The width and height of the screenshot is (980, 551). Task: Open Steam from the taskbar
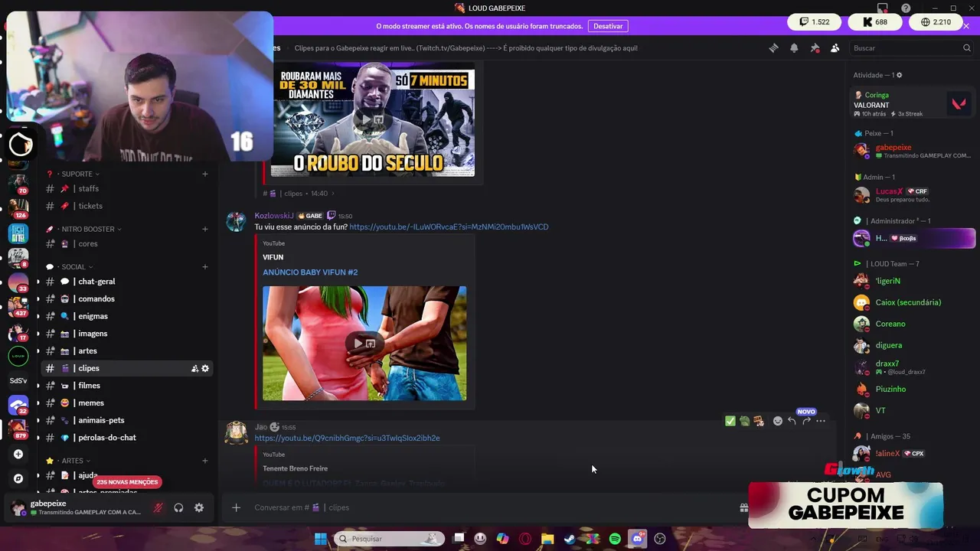570,539
